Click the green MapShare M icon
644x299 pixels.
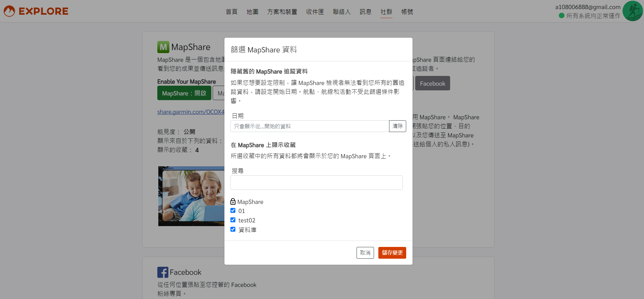tap(163, 47)
